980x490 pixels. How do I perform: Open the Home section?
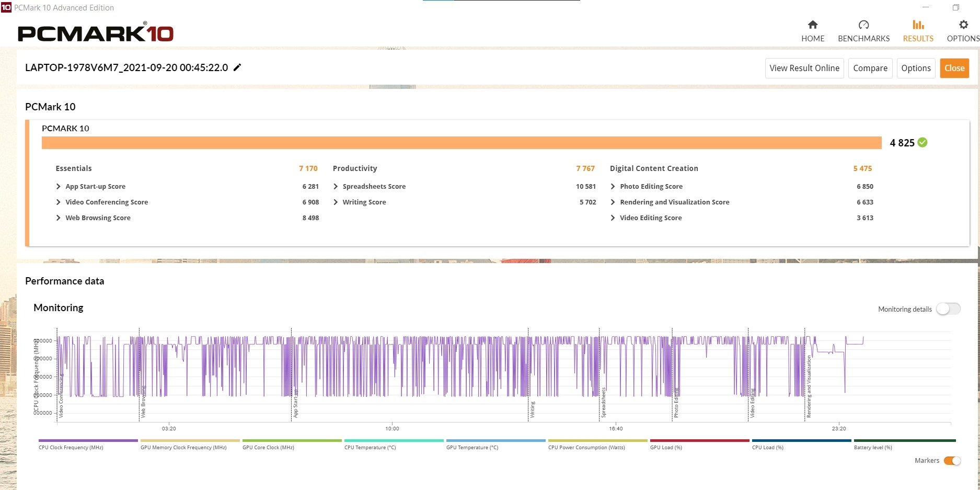(813, 31)
